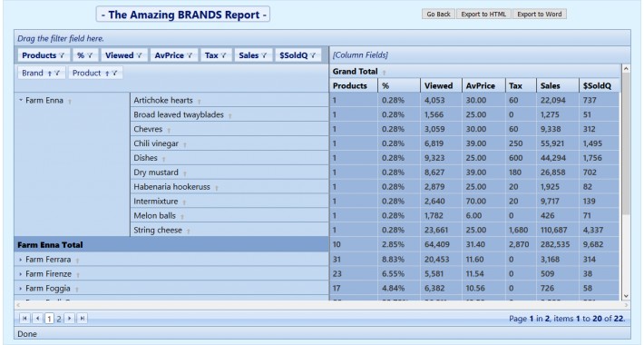Select the Products data field header
This screenshot has height=345, width=644.
point(44,55)
